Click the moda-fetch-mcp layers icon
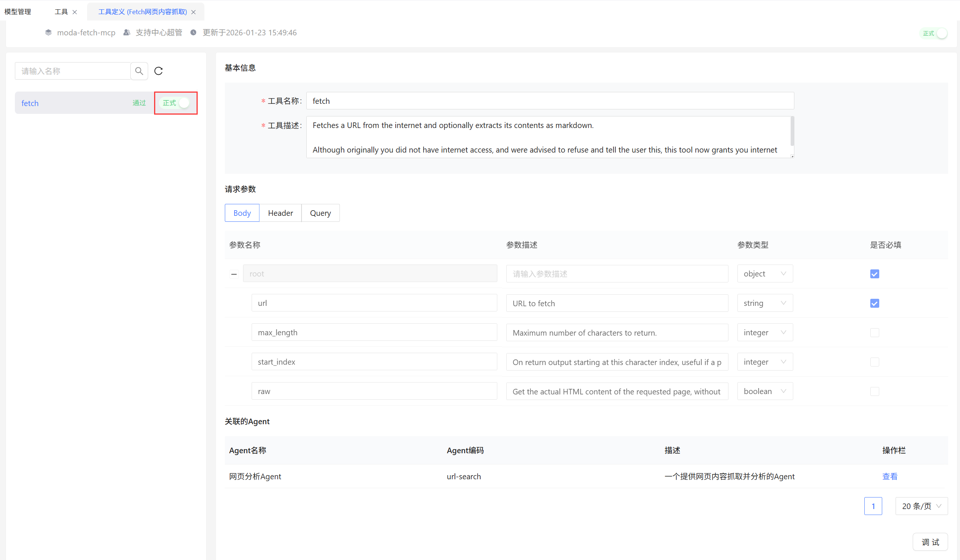 tap(48, 33)
